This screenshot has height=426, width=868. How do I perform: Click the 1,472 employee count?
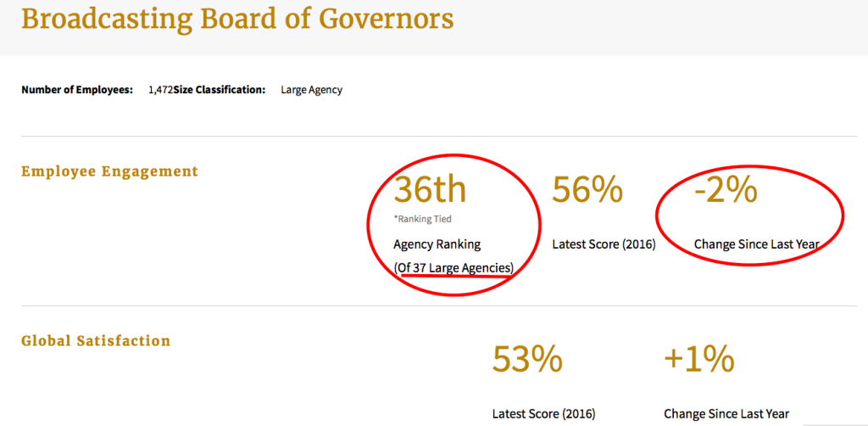pos(161,90)
